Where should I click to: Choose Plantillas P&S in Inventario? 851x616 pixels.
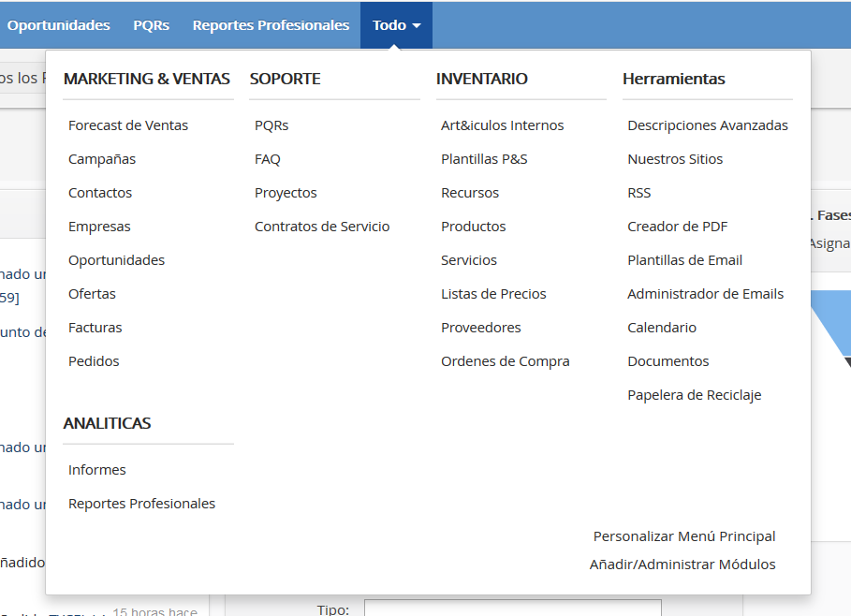[484, 159]
